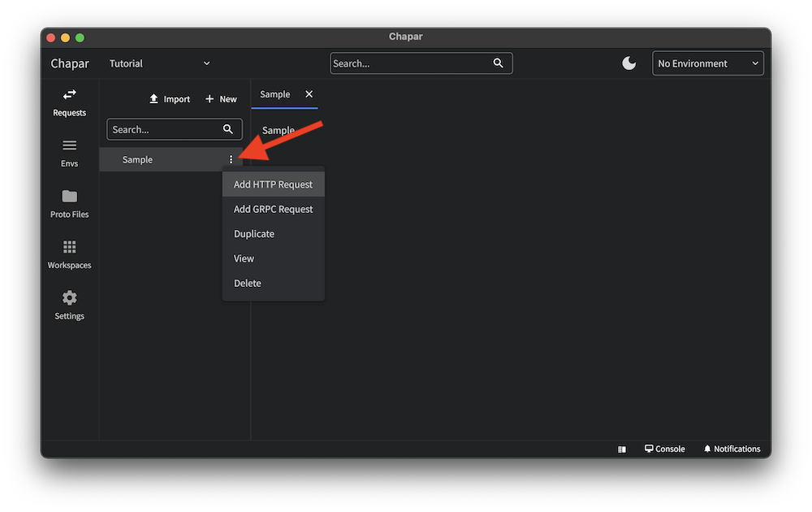
Task: Close the Sample tab
Action: pyautogui.click(x=309, y=94)
